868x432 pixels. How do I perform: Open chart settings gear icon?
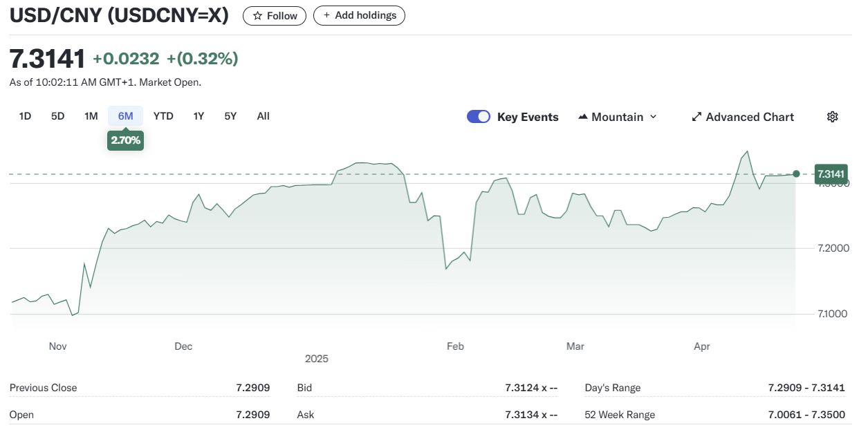(832, 117)
